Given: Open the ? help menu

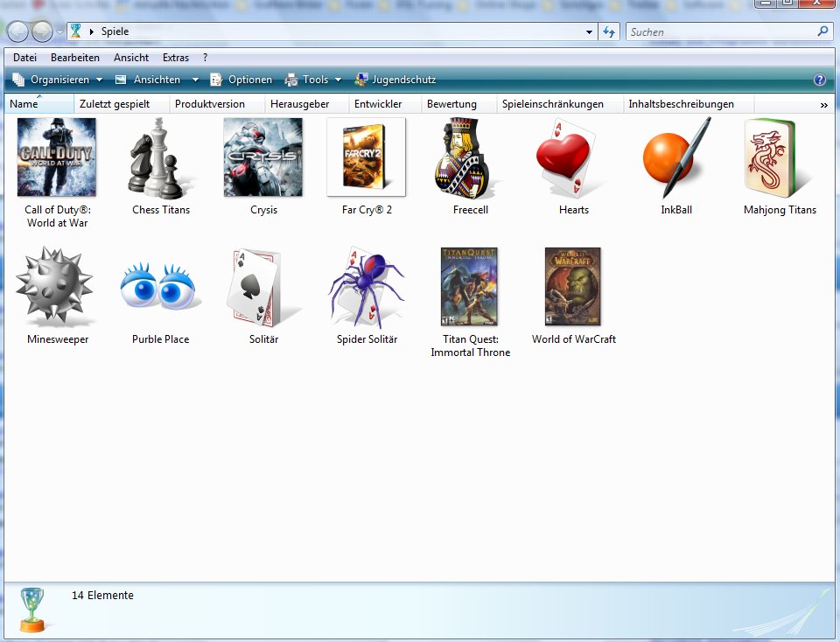Looking at the screenshot, I should click(205, 58).
